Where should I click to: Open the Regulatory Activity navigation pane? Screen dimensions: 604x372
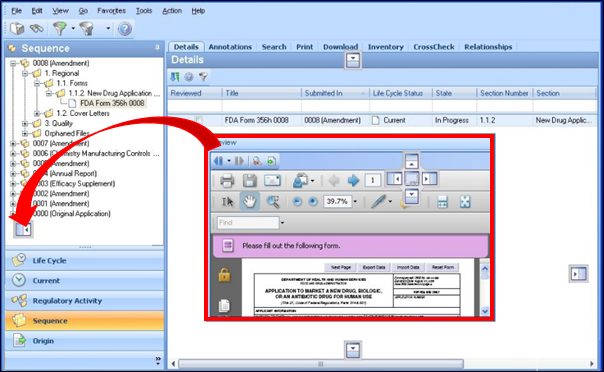(x=85, y=301)
